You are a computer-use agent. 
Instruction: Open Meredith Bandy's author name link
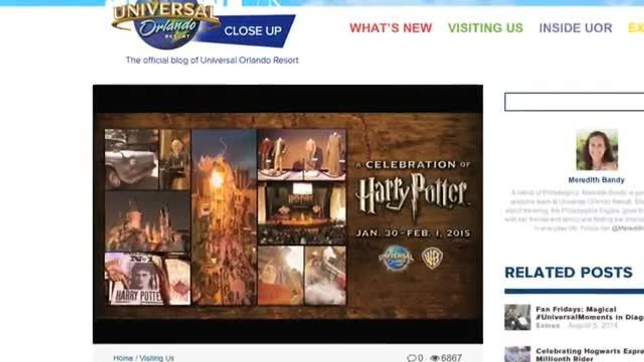tap(596, 180)
